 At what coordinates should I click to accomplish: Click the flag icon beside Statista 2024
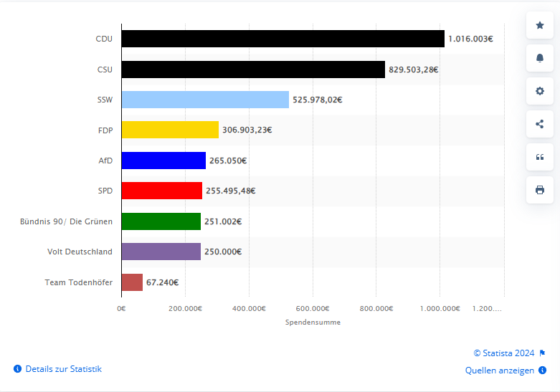(x=542, y=353)
